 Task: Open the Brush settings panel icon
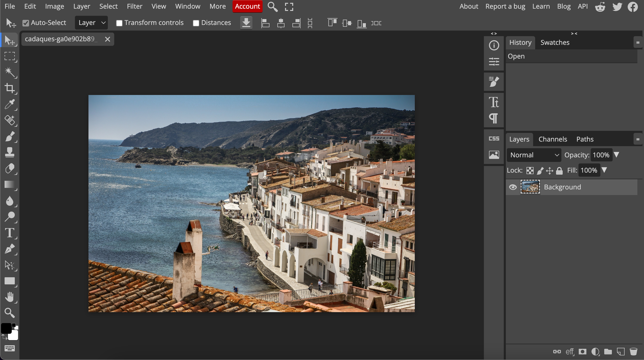[x=494, y=82]
